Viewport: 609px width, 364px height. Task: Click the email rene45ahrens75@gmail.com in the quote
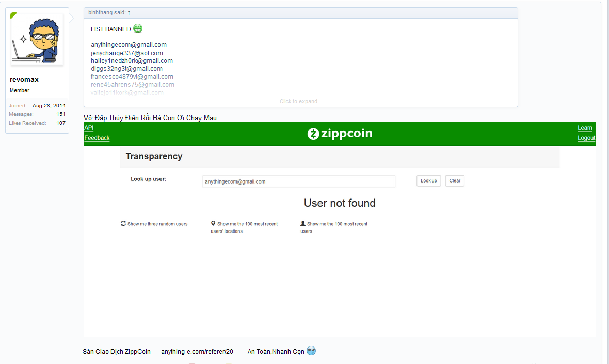[x=133, y=85]
